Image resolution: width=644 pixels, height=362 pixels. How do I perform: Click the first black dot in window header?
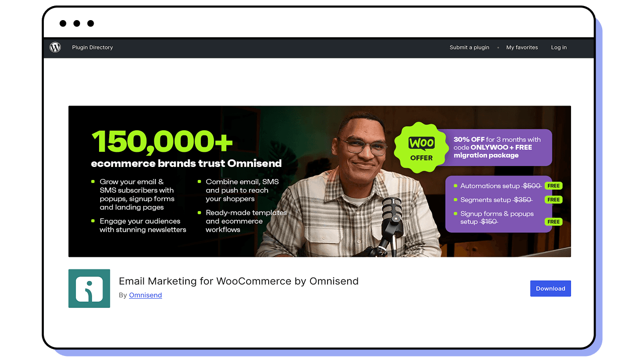click(x=63, y=23)
